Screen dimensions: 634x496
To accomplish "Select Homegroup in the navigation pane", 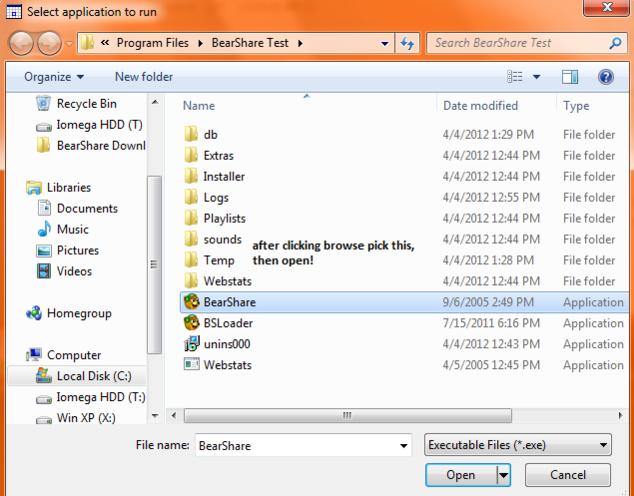I will [x=69, y=313].
